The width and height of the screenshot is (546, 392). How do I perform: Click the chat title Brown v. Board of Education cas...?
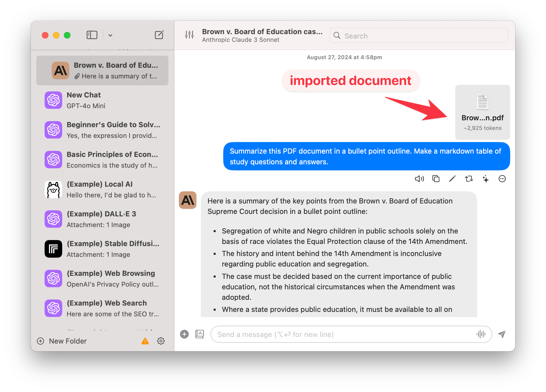262,32
